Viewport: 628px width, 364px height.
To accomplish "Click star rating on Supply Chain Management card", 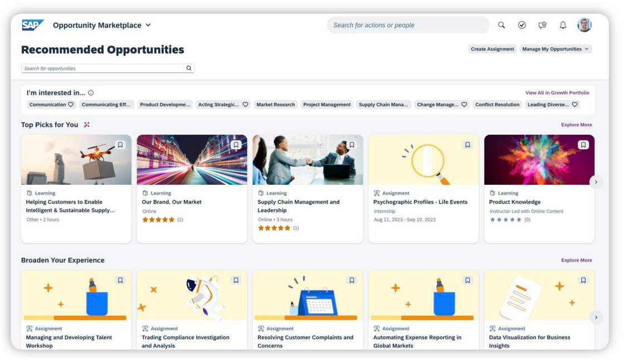I will [x=274, y=228].
